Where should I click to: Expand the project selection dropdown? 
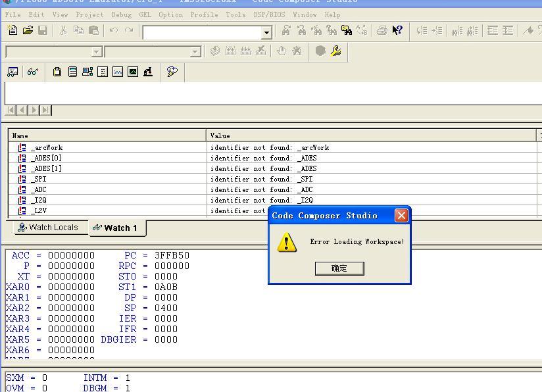tap(97, 52)
